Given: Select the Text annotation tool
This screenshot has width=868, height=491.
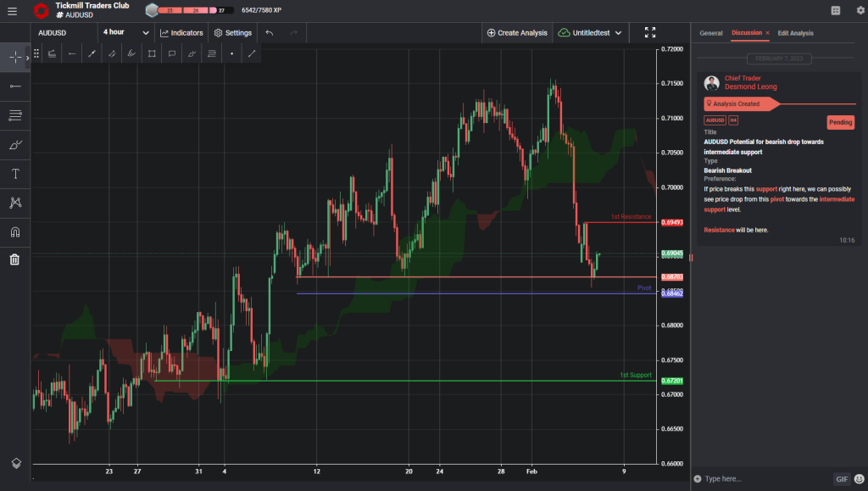Looking at the screenshot, I should click(14, 173).
